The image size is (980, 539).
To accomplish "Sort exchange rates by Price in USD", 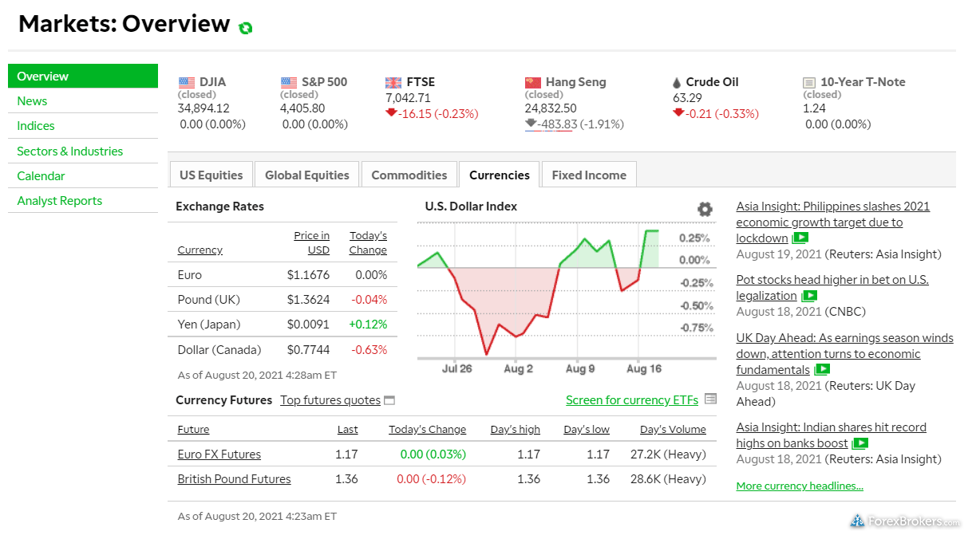I will tap(311, 242).
